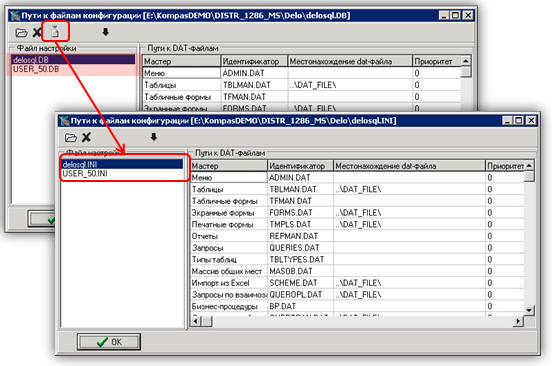552x366 pixels.
Task: Click the delete X icon in back window
Action: 37,33
